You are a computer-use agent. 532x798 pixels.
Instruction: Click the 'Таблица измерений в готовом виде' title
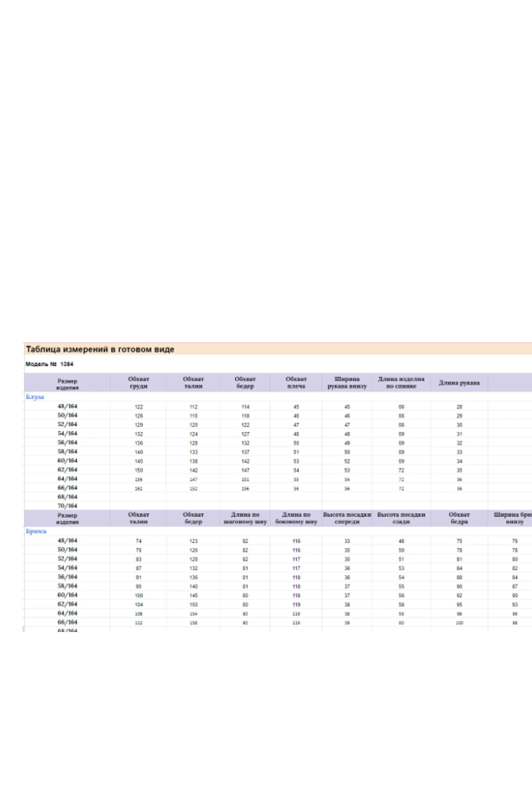(x=100, y=350)
